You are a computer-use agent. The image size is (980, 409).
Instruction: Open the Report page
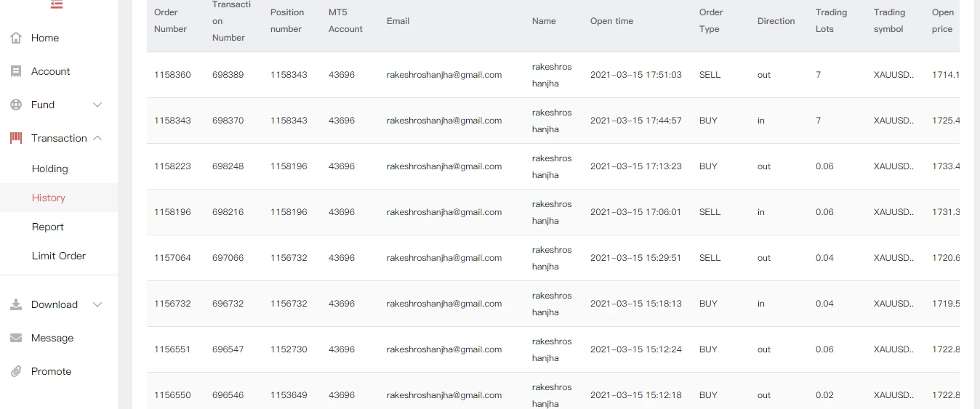(x=48, y=227)
